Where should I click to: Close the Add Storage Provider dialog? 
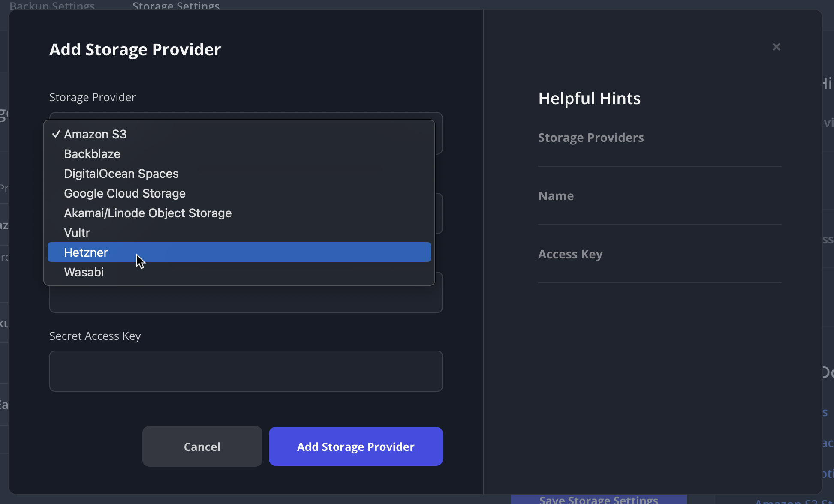pos(776,47)
